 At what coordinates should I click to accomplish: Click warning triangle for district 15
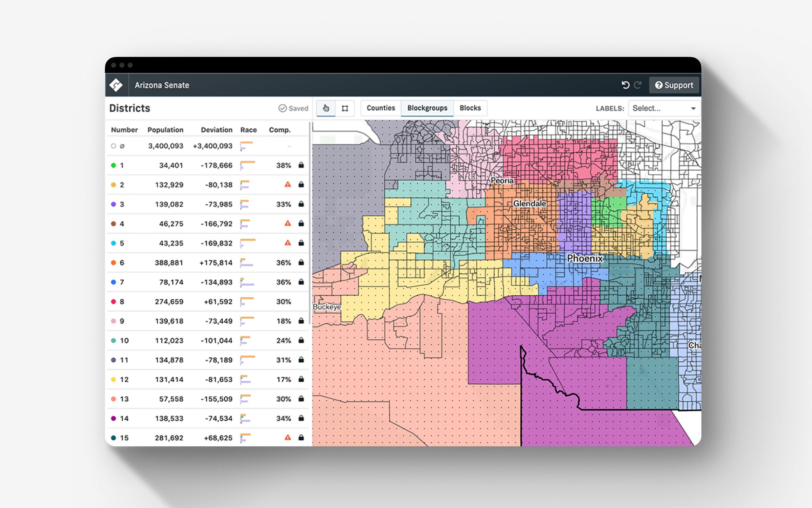tap(288, 438)
